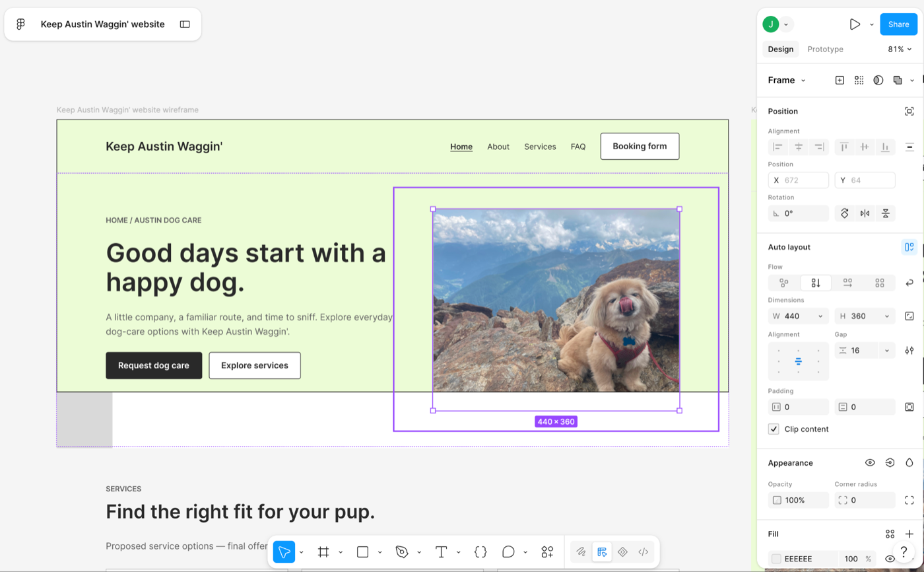
Task: Switch to the Design tab
Action: pos(781,50)
